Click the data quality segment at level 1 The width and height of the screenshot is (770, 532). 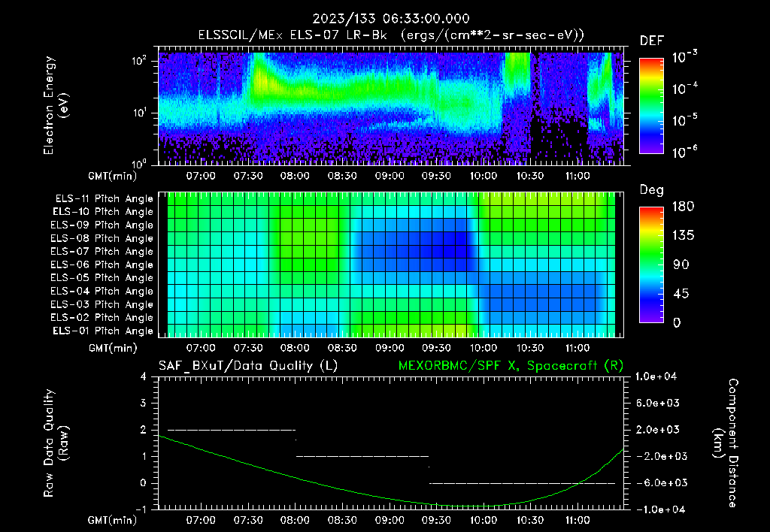tap(362, 456)
